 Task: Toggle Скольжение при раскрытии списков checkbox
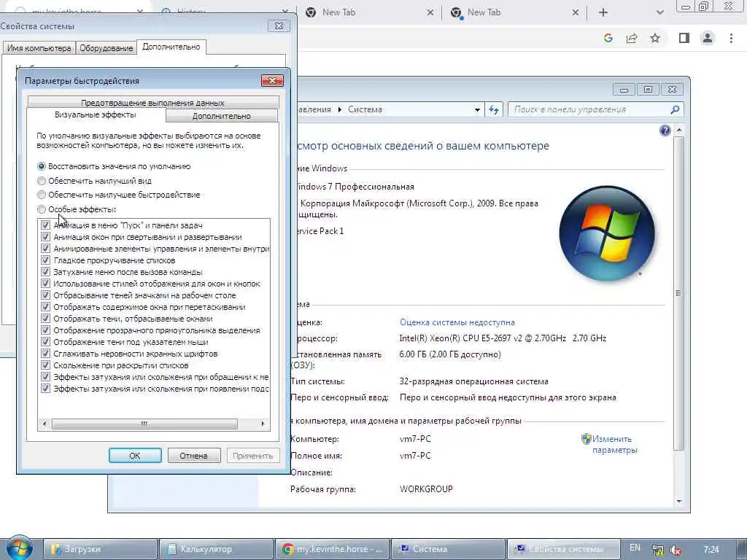[45, 365]
